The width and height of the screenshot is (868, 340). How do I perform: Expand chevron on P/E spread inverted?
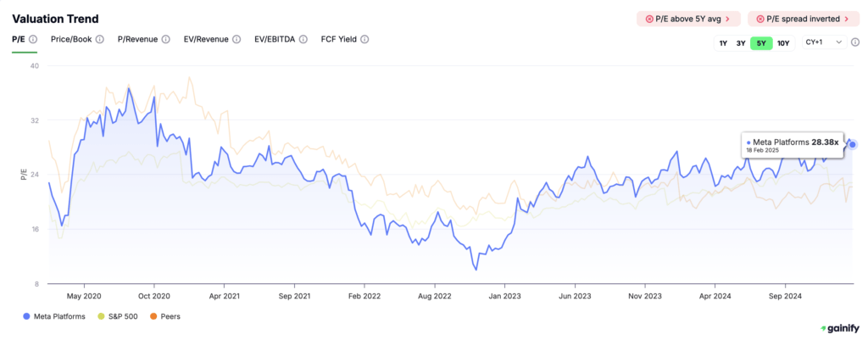847,19
